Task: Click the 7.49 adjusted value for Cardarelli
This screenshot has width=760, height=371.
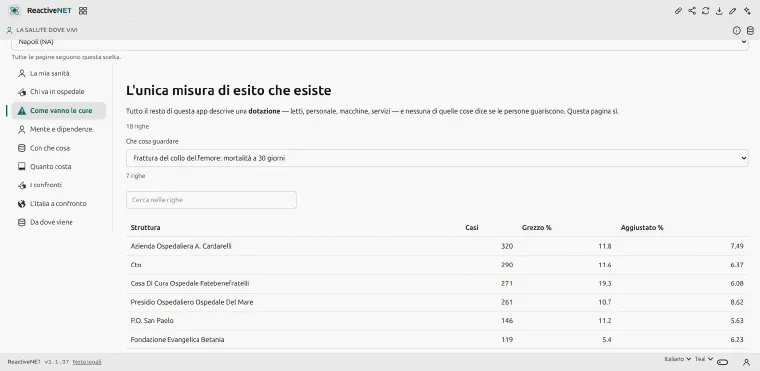Action: pyautogui.click(x=737, y=246)
